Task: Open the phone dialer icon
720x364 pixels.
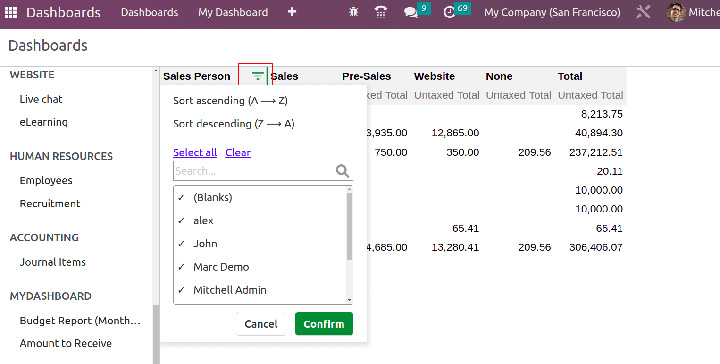Action: coord(381,12)
